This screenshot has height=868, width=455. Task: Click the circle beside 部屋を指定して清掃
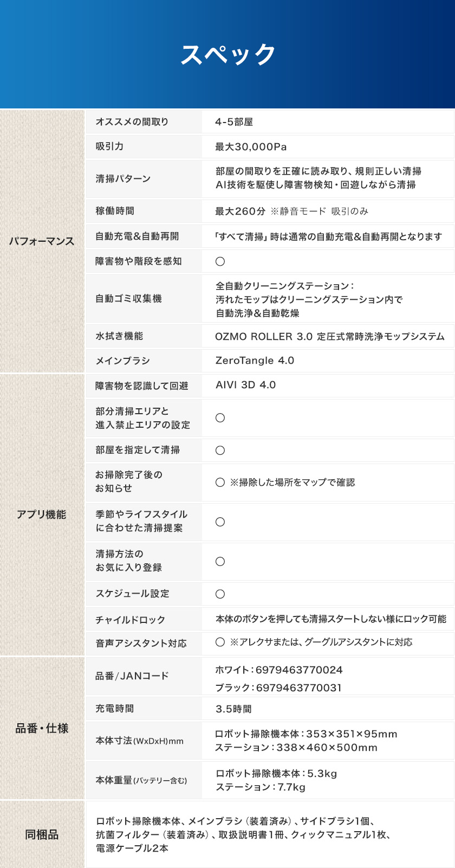click(220, 451)
